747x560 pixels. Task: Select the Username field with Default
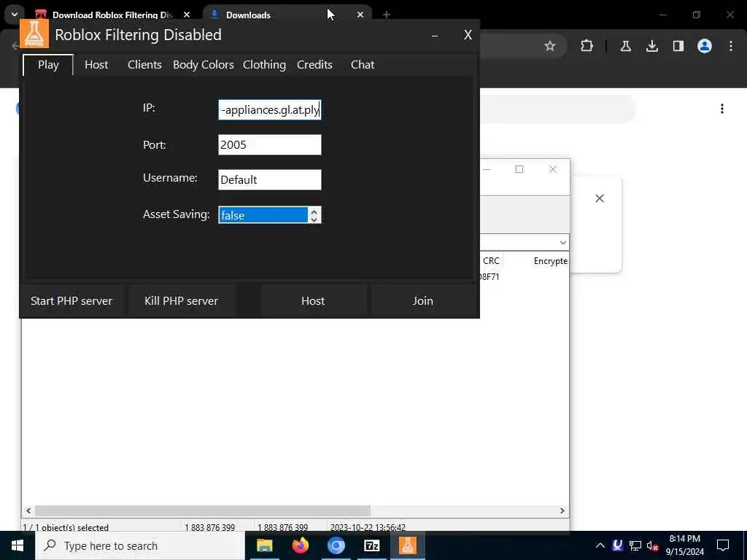point(270,179)
